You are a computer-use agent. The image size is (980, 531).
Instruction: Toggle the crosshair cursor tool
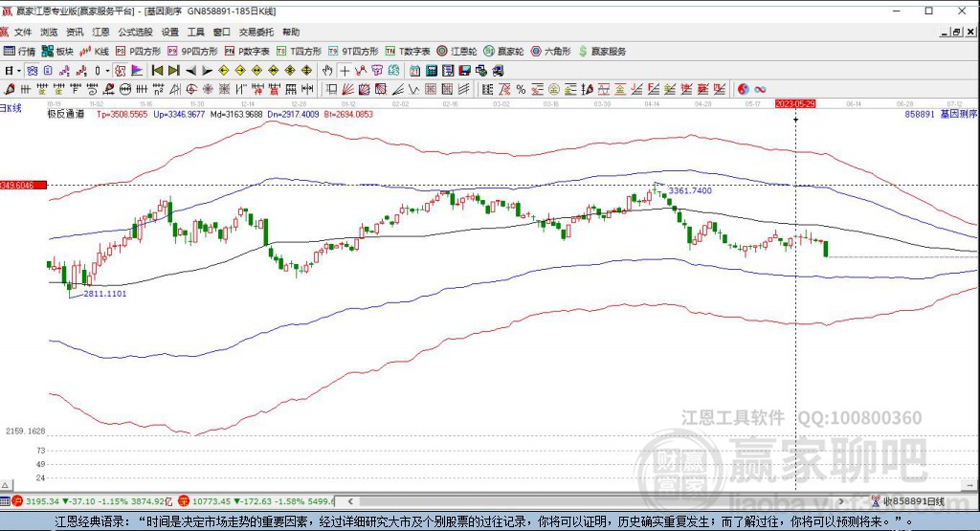point(345,71)
